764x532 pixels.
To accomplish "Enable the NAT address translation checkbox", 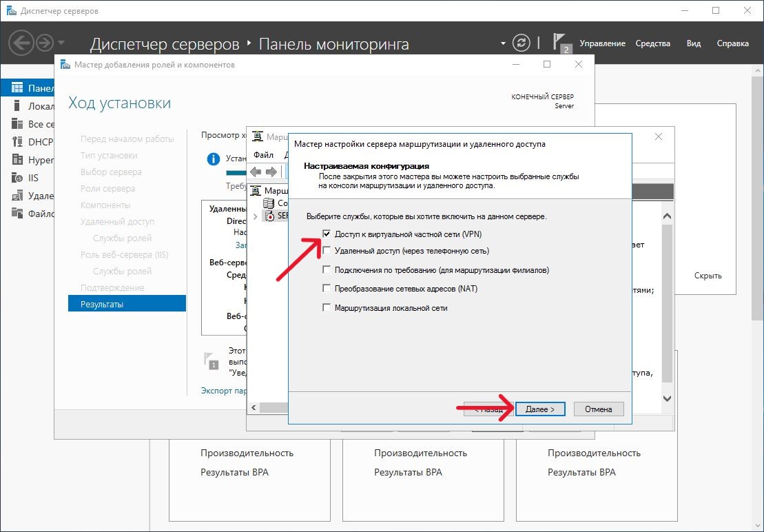I will 327,289.
